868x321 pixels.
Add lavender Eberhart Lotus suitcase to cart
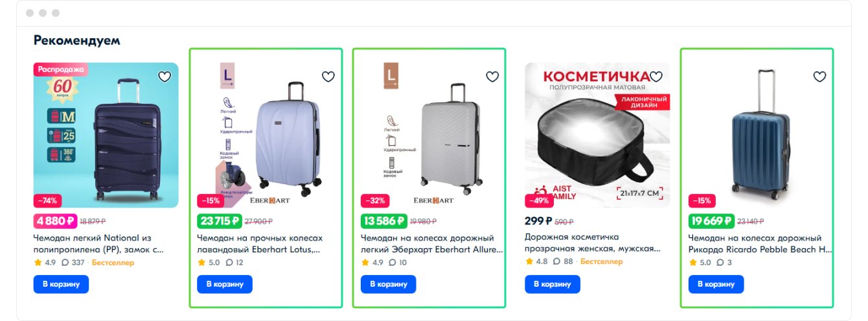coord(225,284)
